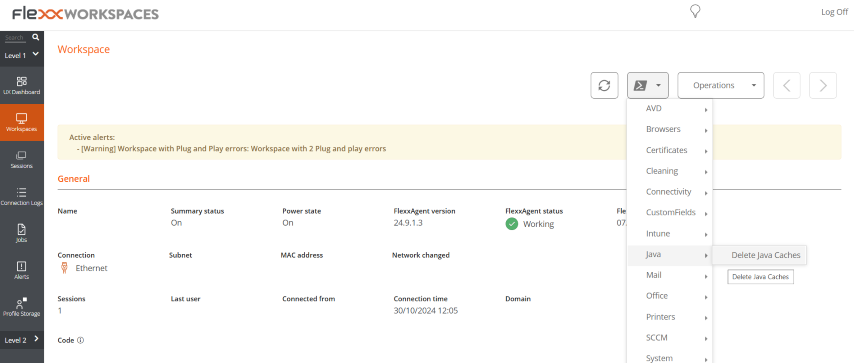Click the refresh button
Viewport: 854px width, 363px height.
pyautogui.click(x=604, y=86)
